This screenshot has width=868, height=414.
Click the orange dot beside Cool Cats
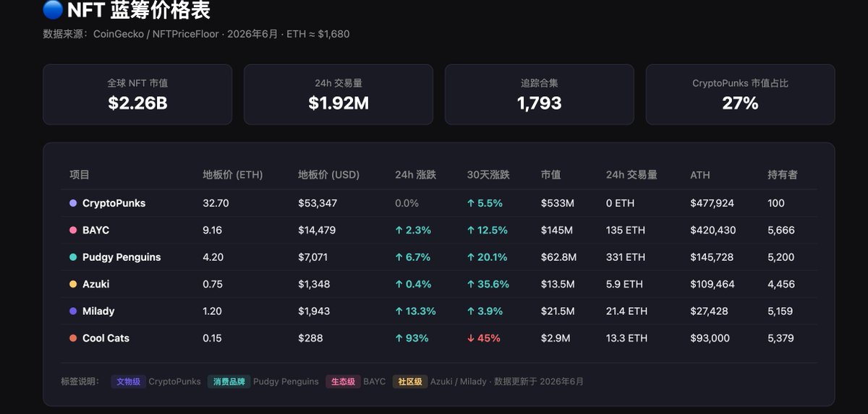tap(73, 338)
